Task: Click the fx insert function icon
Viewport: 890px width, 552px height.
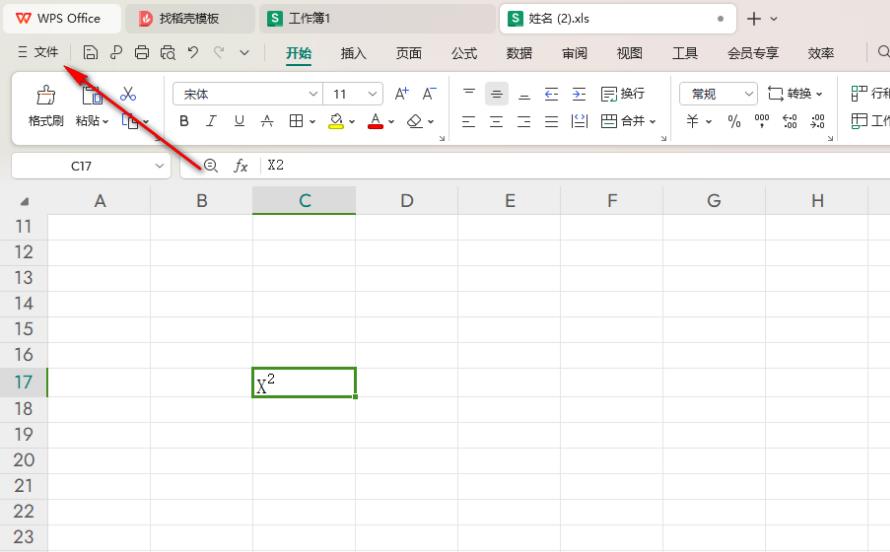Action: pyautogui.click(x=241, y=166)
